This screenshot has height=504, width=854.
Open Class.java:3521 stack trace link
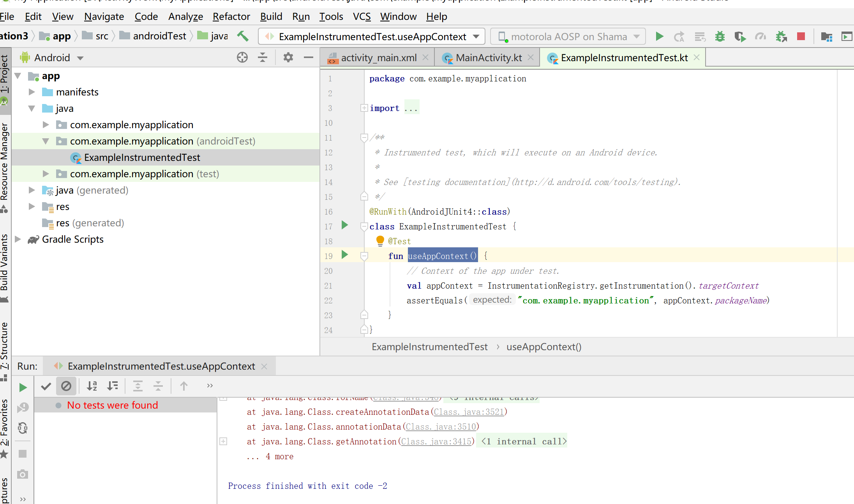pos(469,412)
